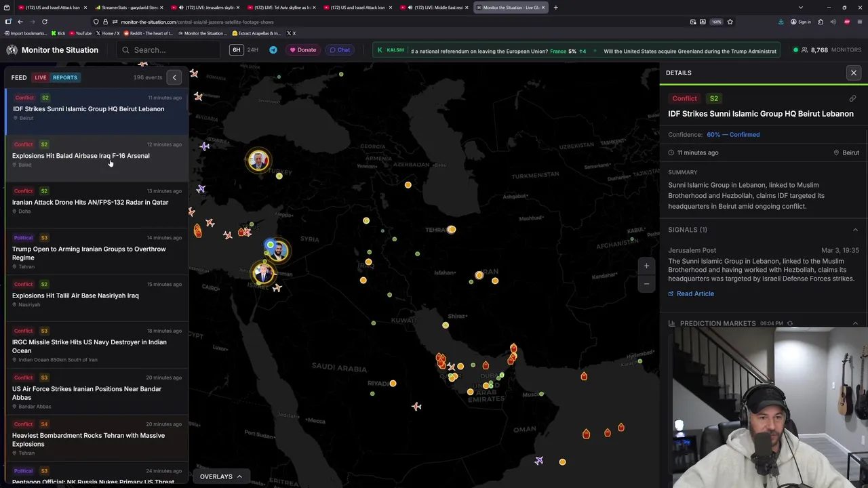Open the browser Sign in button
Image resolution: width=868 pixels, height=488 pixels.
800,22
